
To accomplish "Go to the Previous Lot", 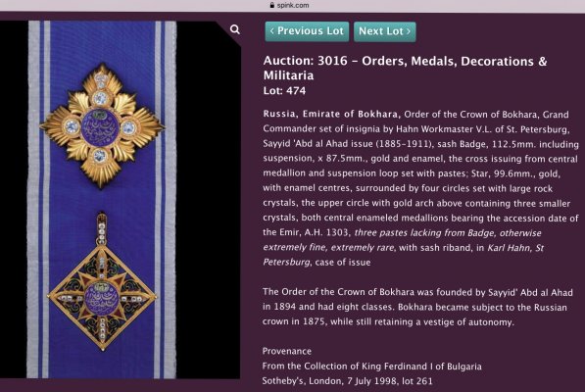I will click(x=307, y=31).
